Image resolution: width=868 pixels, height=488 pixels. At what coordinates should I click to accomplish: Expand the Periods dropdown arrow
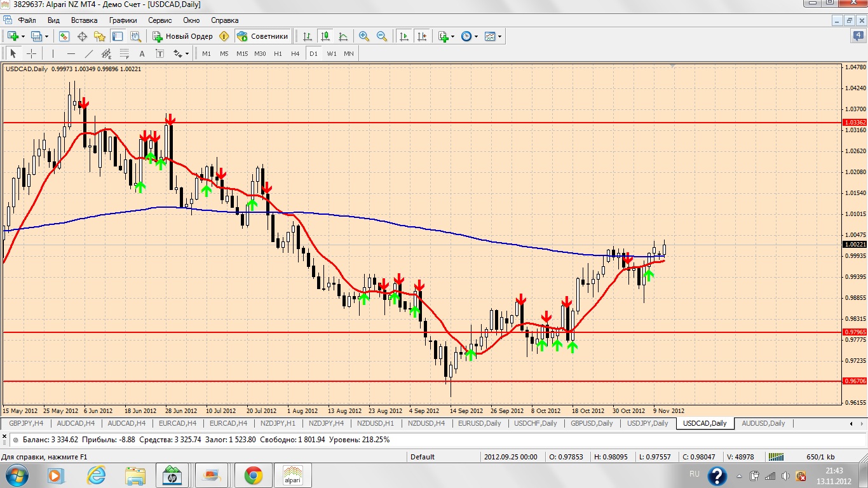click(x=476, y=36)
